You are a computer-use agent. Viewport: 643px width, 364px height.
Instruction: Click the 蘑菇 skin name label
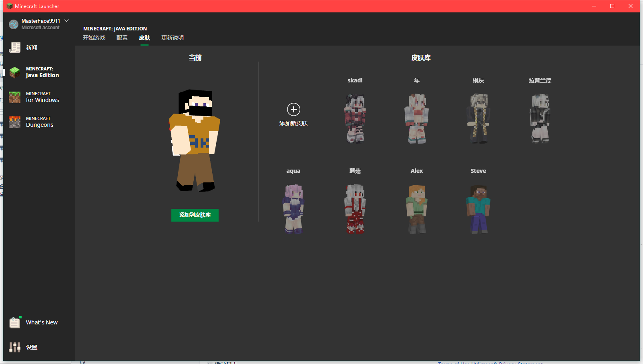tap(355, 171)
